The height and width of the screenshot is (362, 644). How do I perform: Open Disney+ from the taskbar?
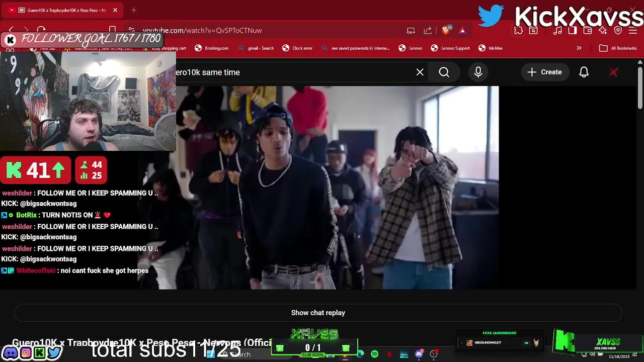(x=404, y=354)
